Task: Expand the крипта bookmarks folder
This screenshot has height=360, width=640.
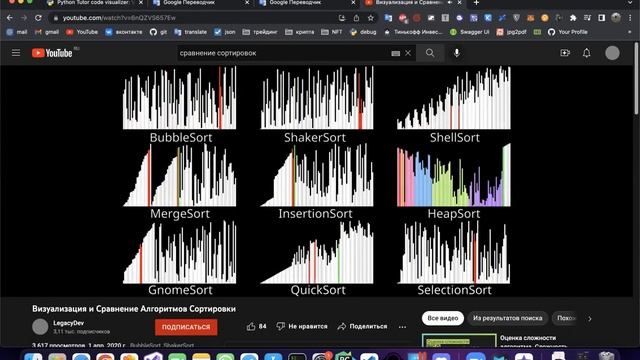Action: click(300, 32)
